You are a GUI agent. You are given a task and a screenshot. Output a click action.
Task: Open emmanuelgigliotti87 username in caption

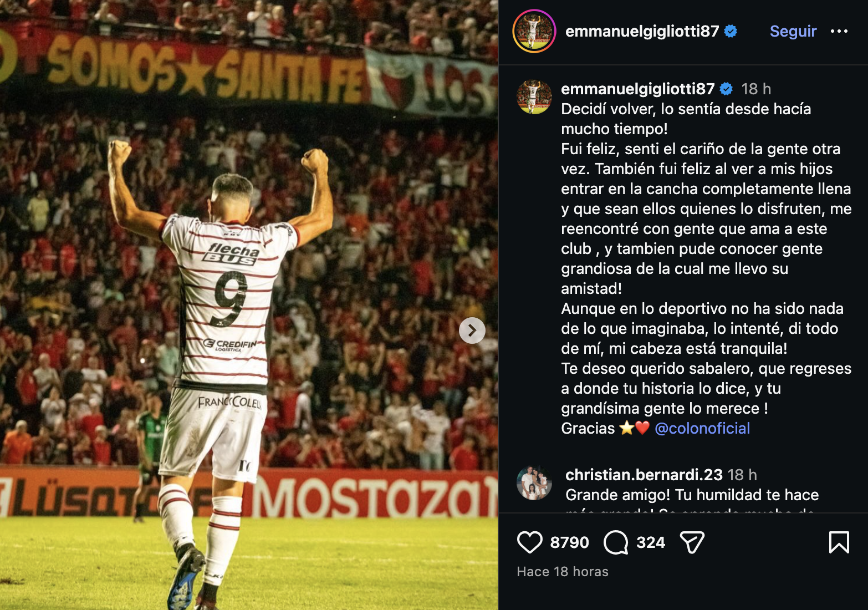click(x=638, y=89)
